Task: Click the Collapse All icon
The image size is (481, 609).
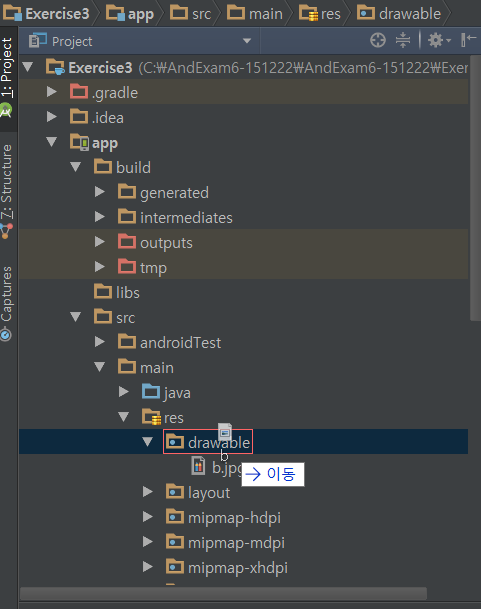Action: (x=403, y=40)
